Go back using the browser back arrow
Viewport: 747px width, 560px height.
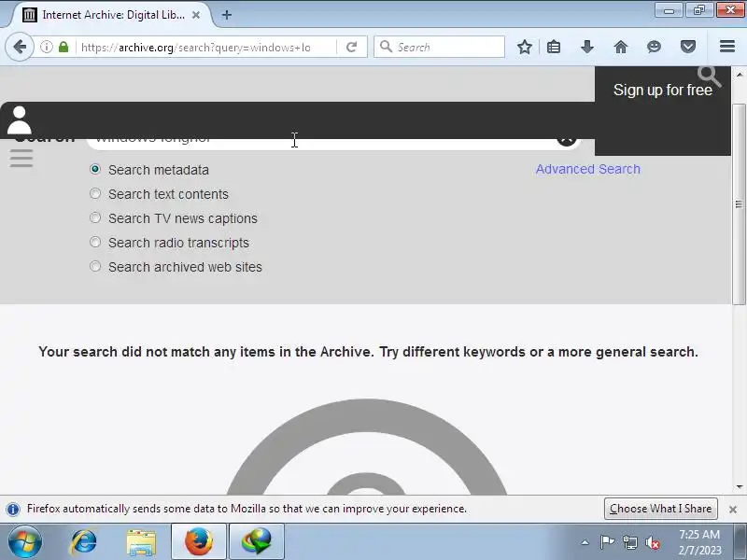tap(20, 47)
